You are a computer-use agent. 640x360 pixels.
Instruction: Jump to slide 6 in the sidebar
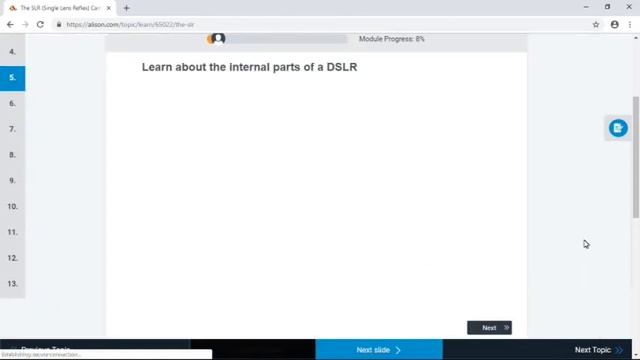(12, 103)
